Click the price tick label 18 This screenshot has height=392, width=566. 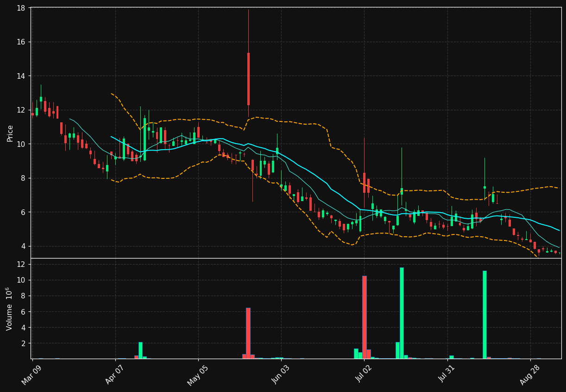tap(22, 8)
